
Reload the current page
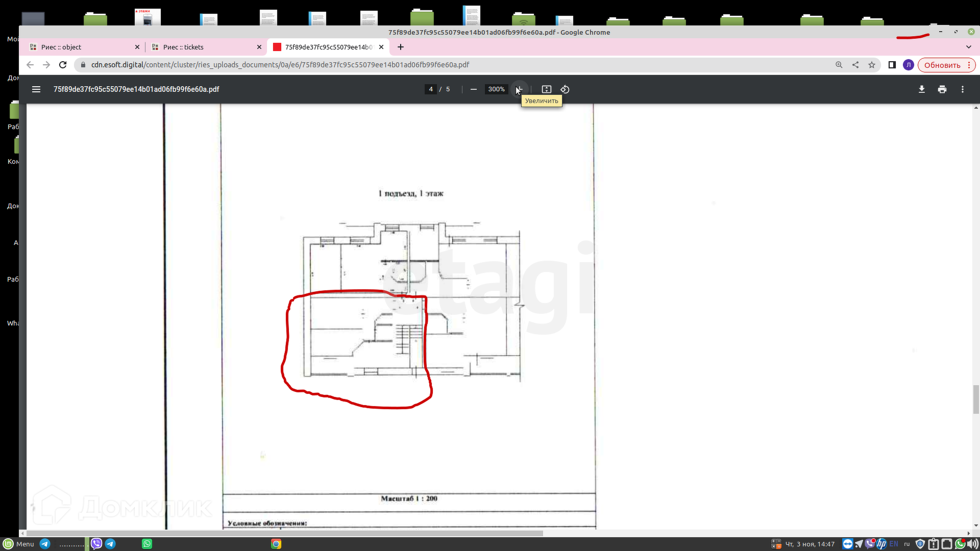tap(63, 65)
